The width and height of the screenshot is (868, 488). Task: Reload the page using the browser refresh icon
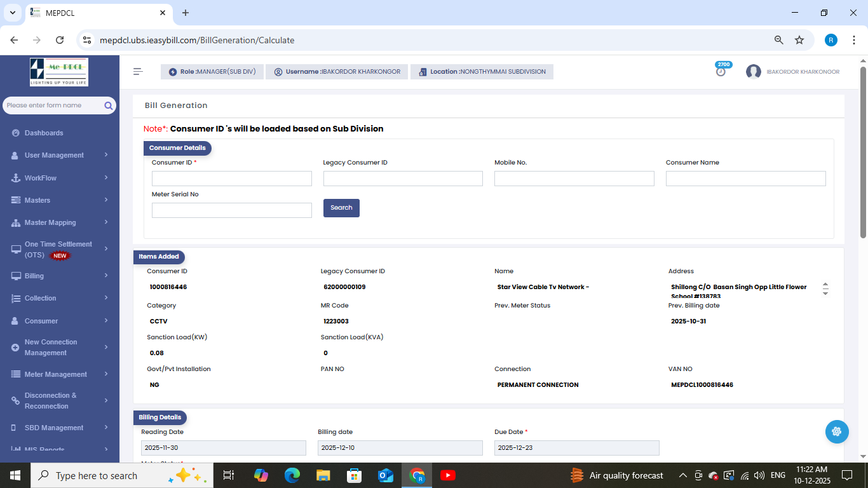[60, 40]
